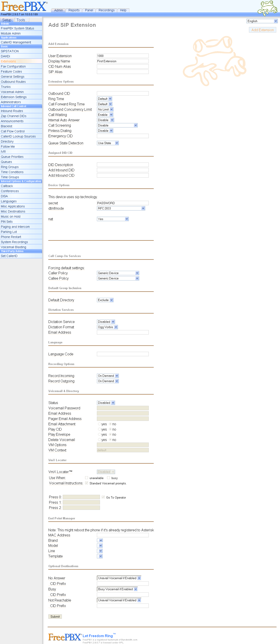Open FreePBX System Status in sidebar
Screen dimensions: 280x644
[x=18, y=29]
